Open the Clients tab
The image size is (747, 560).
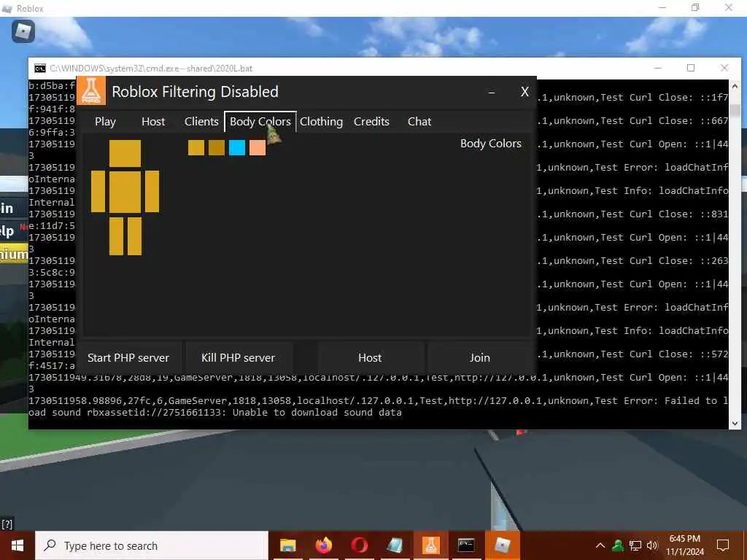[x=201, y=122]
